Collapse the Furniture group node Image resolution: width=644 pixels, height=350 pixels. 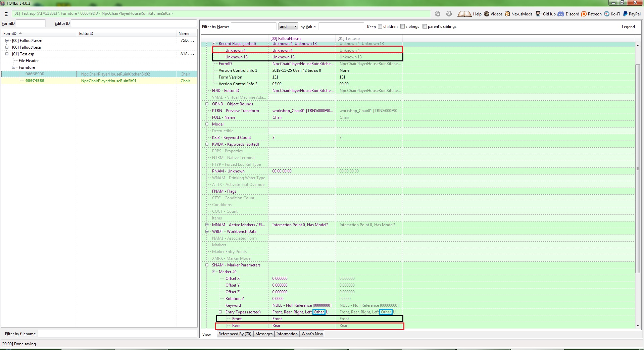(13, 67)
